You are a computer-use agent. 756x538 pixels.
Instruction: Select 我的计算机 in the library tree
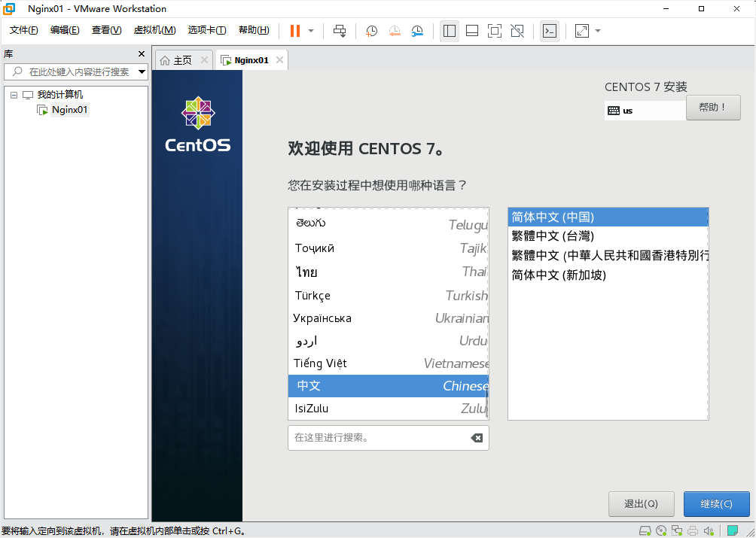59,95
